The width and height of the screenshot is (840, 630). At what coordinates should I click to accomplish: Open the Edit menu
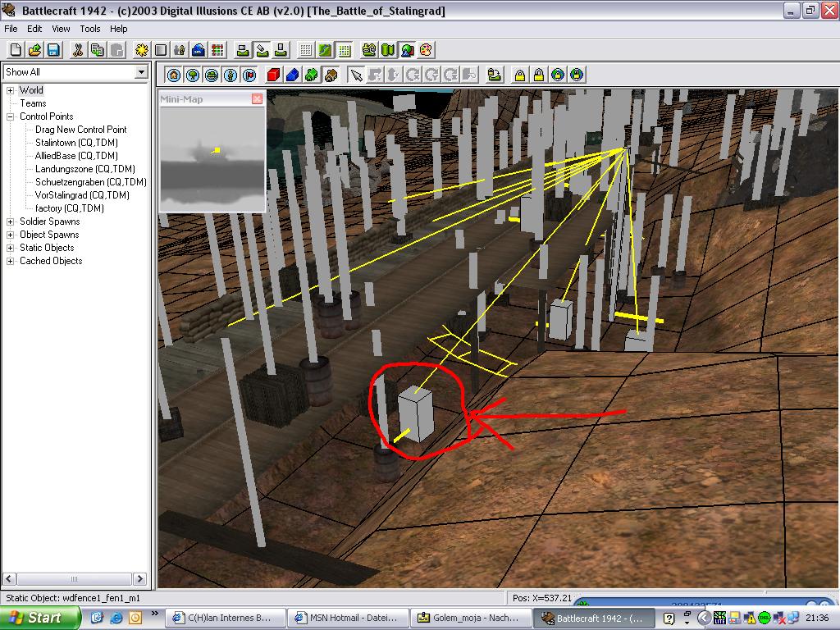point(34,29)
